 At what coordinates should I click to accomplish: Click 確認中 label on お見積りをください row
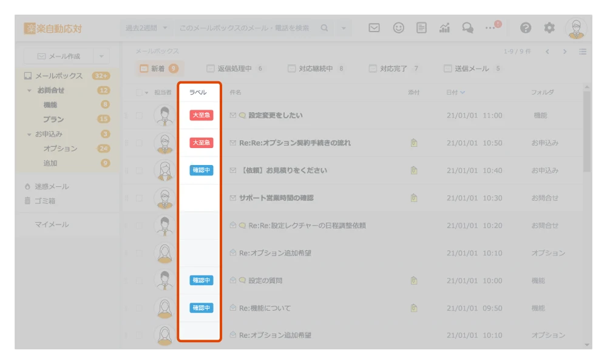tap(202, 170)
